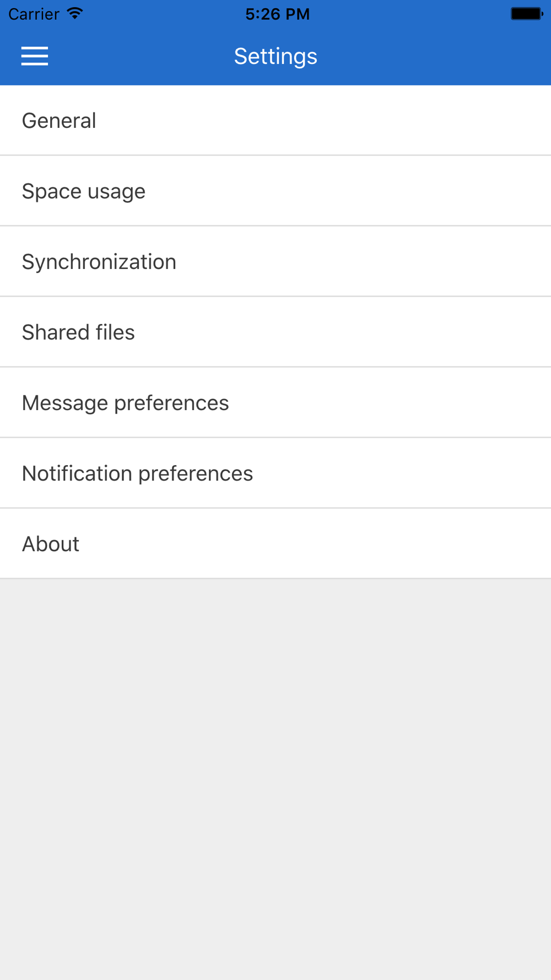Screen dimensions: 551x980
Task: Tap the Wi-Fi status icon
Action: click(75, 13)
